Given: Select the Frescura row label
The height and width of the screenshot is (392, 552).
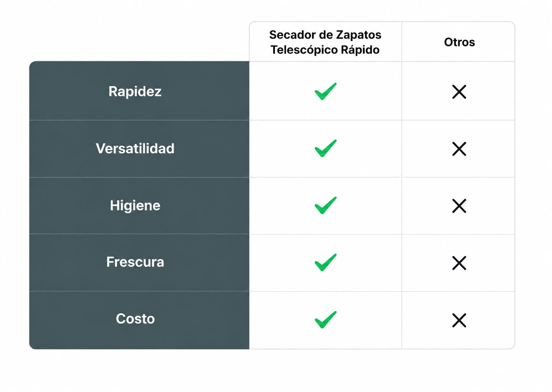Looking at the screenshot, I should (135, 262).
